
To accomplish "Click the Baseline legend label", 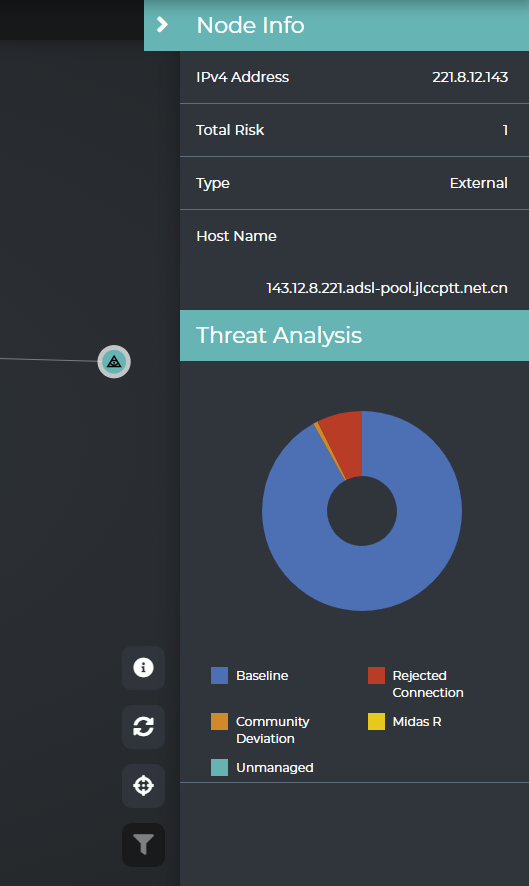I will coord(262,675).
